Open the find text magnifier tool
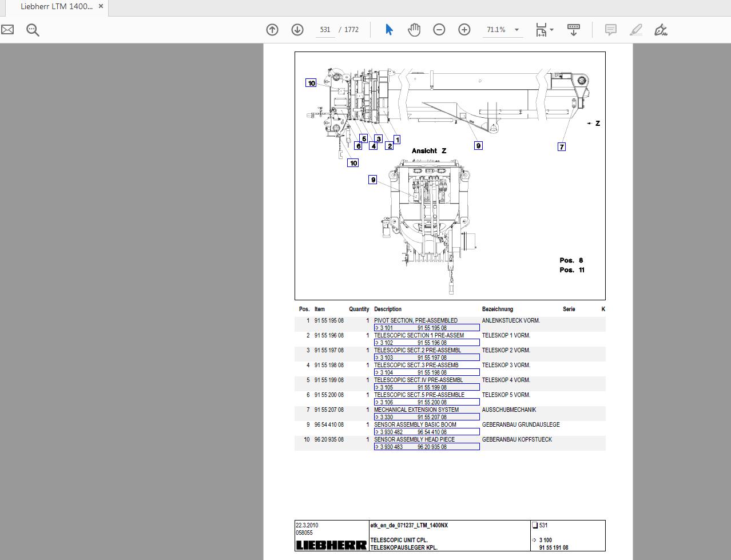The image size is (731, 560). (33, 30)
